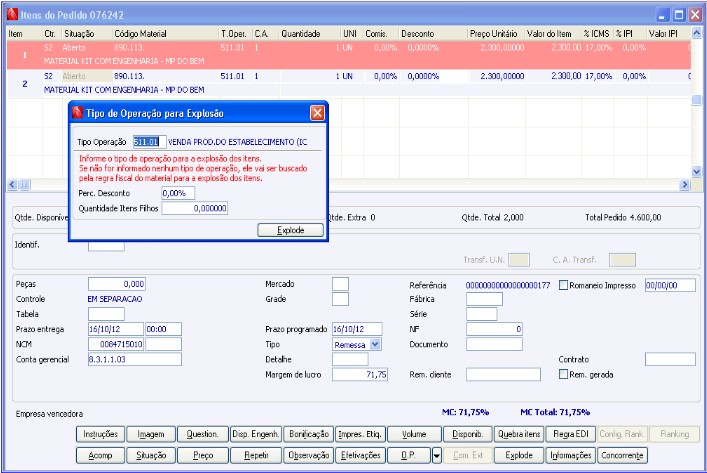This screenshot has height=473, width=707.
Task: Click the Observação button
Action: pyautogui.click(x=309, y=455)
